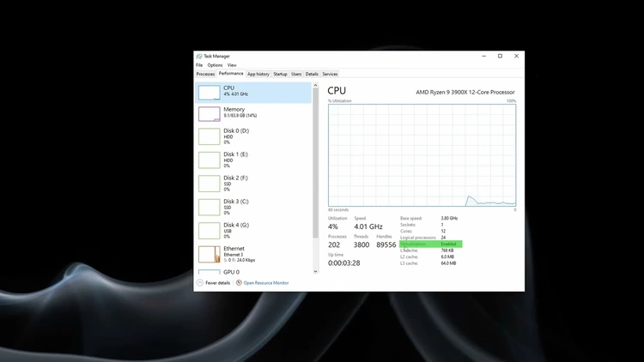The height and width of the screenshot is (362, 644).
Task: Select the GPU 0 entry
Action: pos(253,272)
